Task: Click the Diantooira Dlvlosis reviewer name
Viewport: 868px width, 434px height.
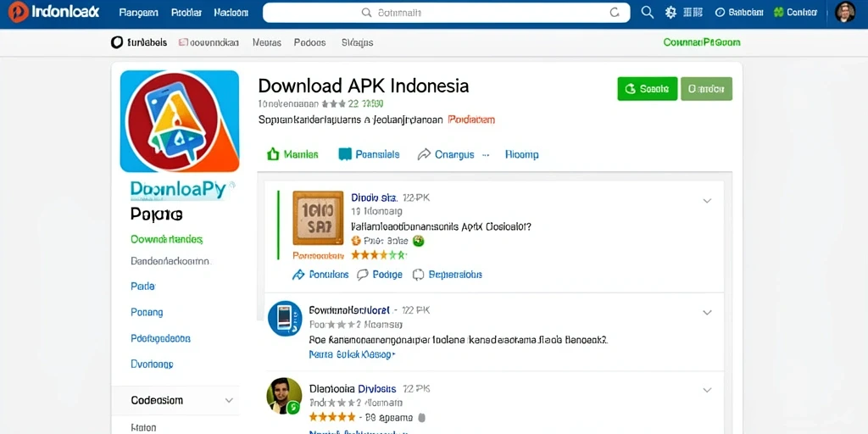Action: click(353, 388)
